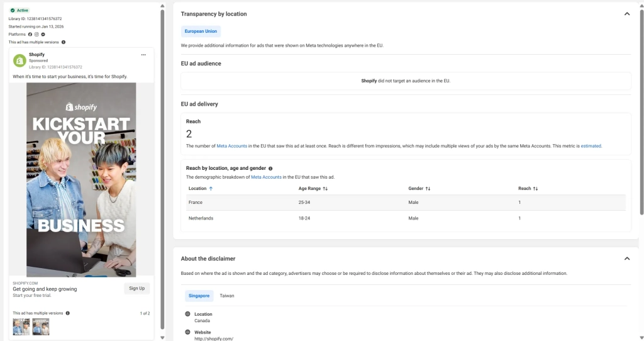Screen dimensions: 644x341
Task: Click the Kickstart Your Business ad image
Action: [x=81, y=180]
